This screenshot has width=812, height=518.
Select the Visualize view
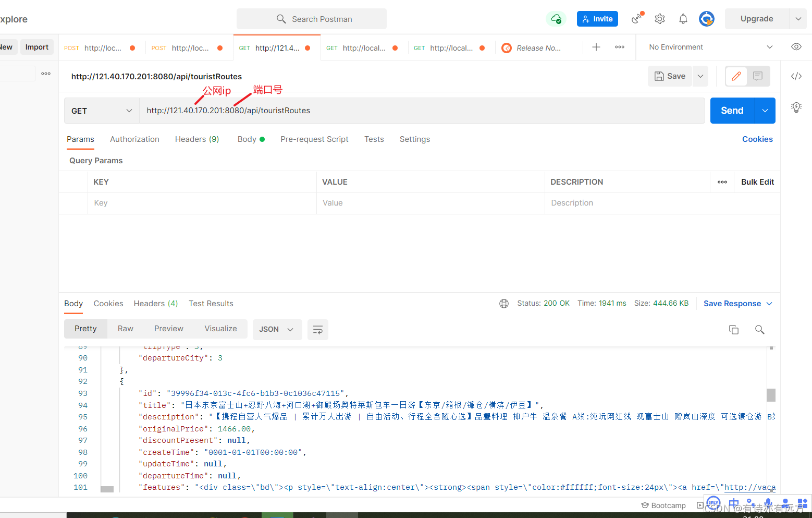[220, 329]
